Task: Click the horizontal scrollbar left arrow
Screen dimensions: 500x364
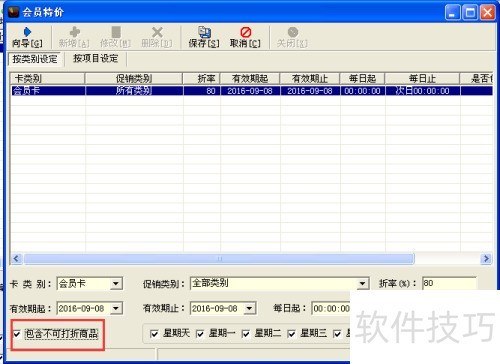Action: [x=16, y=259]
